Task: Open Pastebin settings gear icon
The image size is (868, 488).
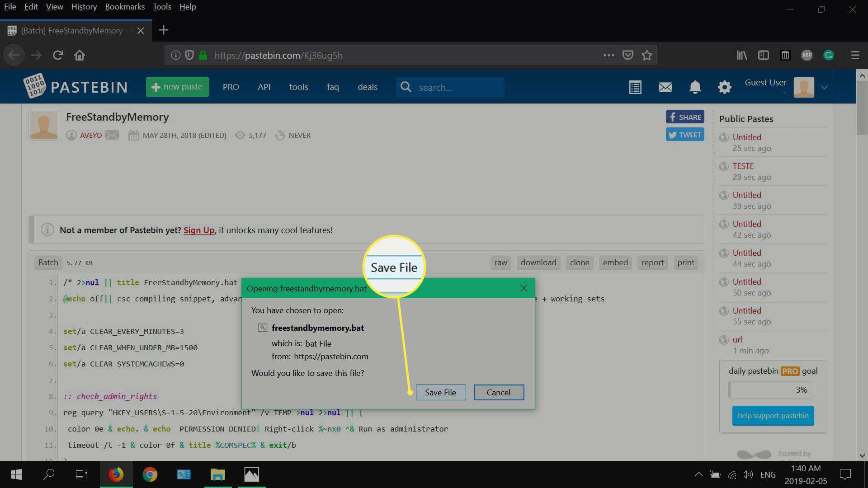Action: 724,87
